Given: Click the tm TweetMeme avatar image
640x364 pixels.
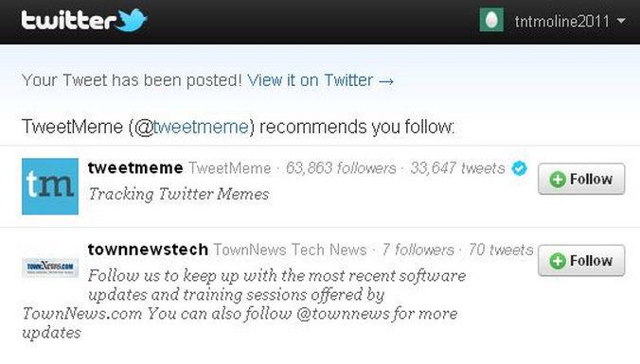Looking at the screenshot, I should point(50,186).
